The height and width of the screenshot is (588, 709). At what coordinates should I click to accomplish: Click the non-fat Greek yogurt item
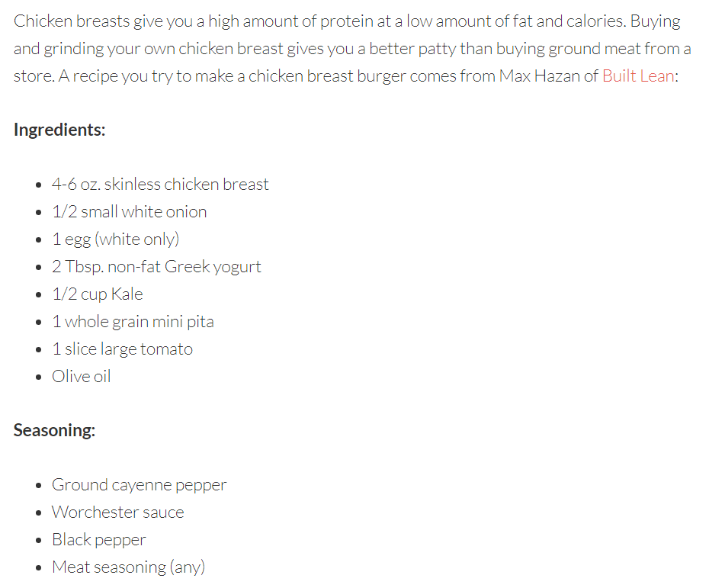[x=156, y=267]
